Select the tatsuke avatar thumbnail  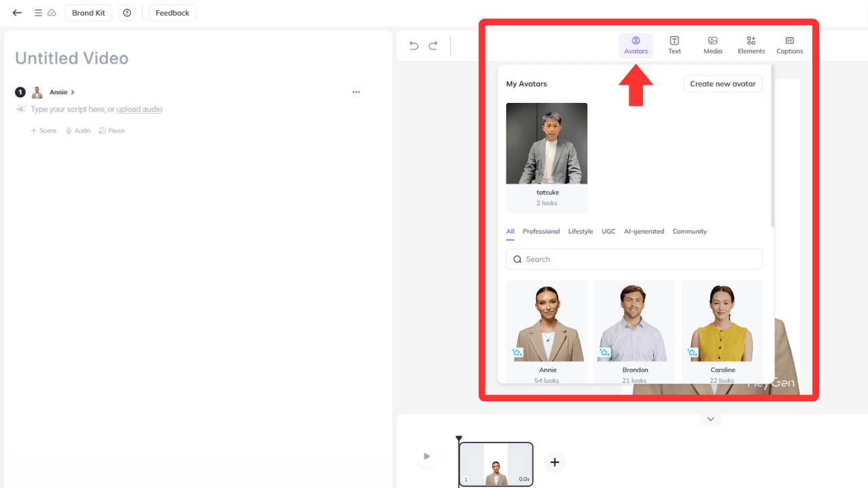(x=547, y=143)
